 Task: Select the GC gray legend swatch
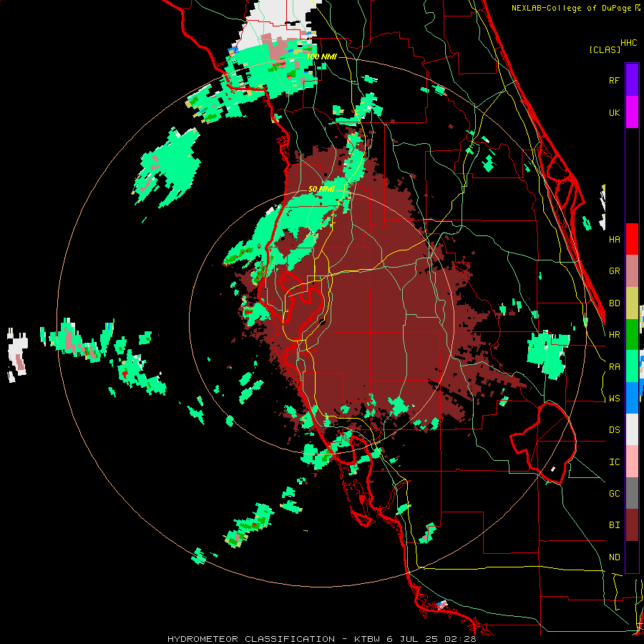click(632, 493)
